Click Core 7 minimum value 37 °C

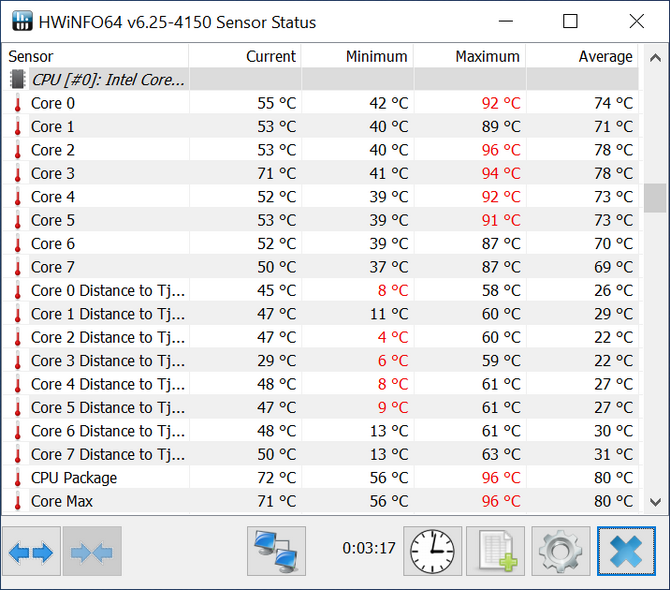click(x=389, y=267)
